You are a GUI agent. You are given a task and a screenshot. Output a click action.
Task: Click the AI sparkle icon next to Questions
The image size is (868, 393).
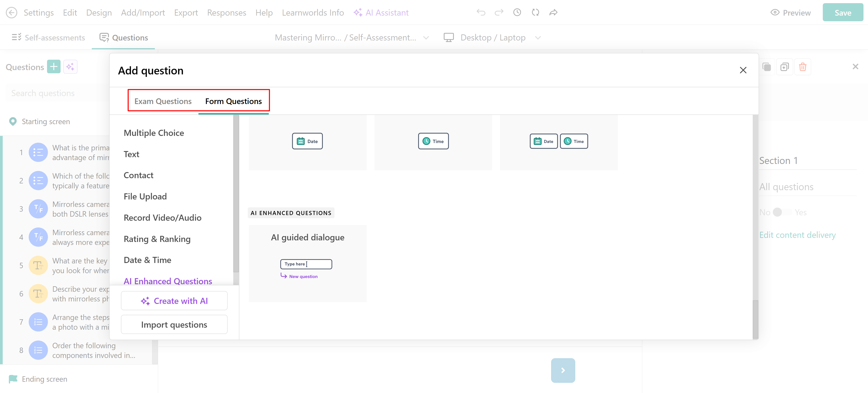click(x=70, y=67)
